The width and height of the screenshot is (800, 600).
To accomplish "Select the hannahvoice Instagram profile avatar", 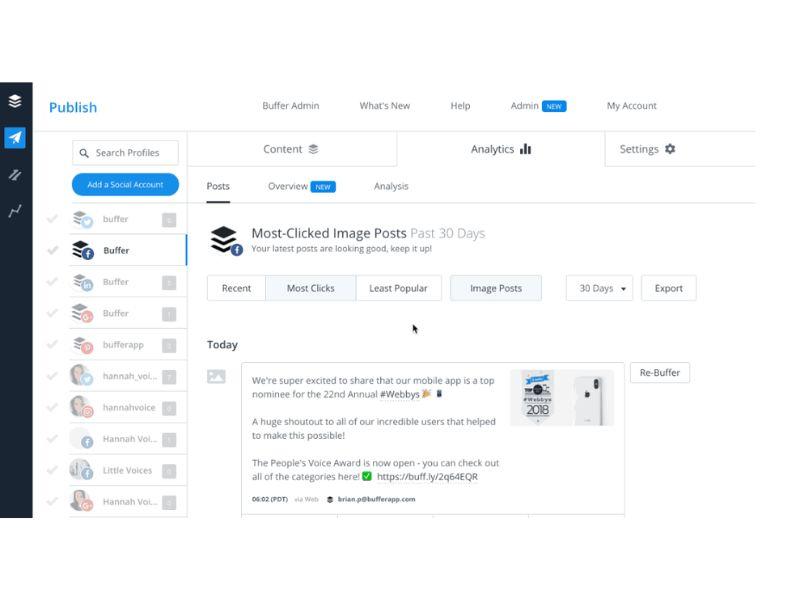I will 82,407.
